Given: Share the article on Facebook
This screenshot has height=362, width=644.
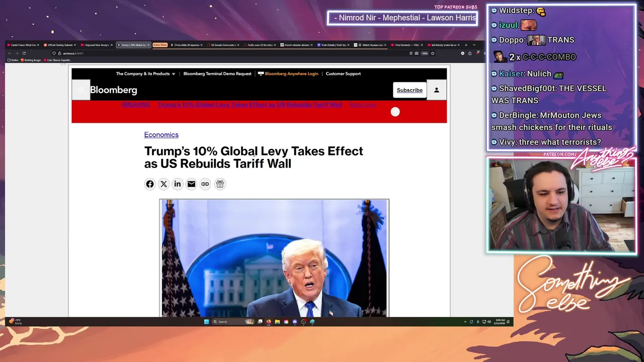Looking at the screenshot, I should [x=150, y=184].
